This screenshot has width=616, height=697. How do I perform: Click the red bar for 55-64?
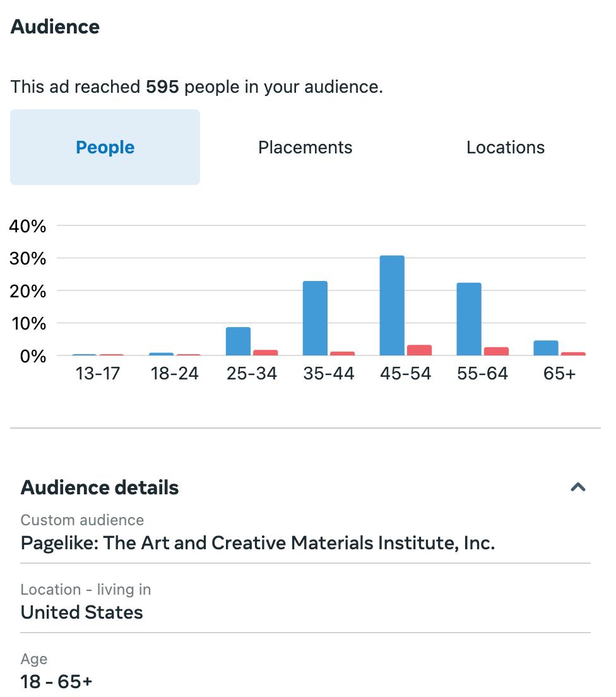496,351
